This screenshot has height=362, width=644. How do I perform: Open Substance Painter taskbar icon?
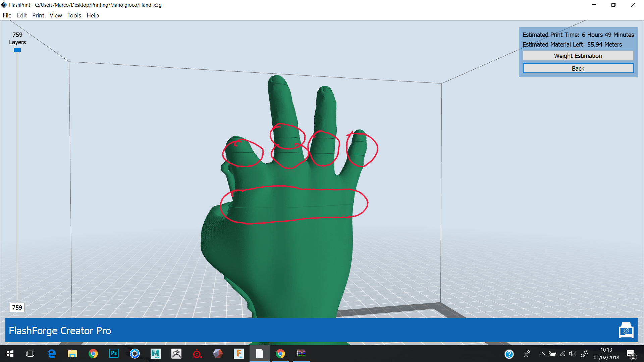point(197,353)
